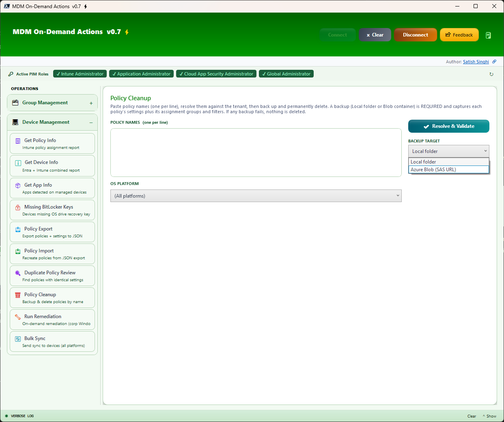504x422 pixels.
Task: Click the PowerShell icon in the title bar
Action: pyautogui.click(x=7, y=6)
